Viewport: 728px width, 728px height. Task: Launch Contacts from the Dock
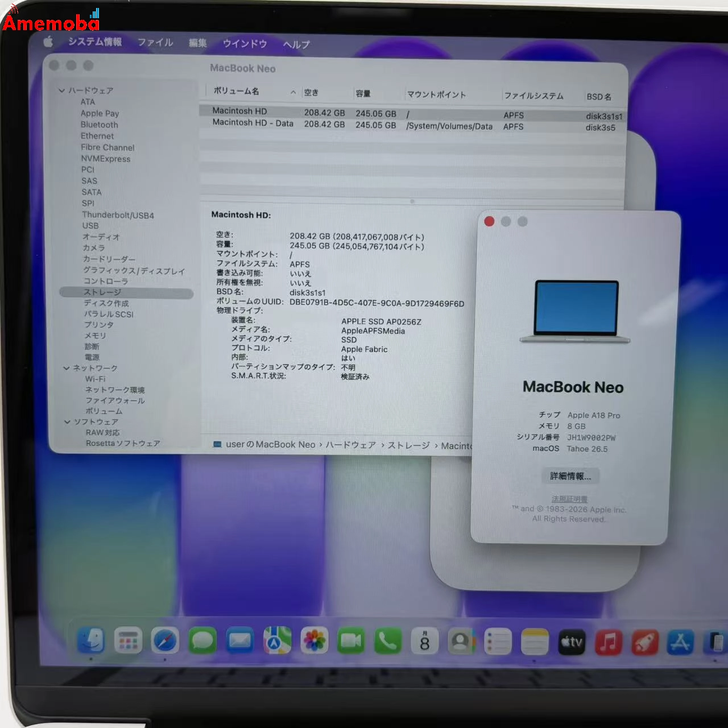(x=461, y=642)
